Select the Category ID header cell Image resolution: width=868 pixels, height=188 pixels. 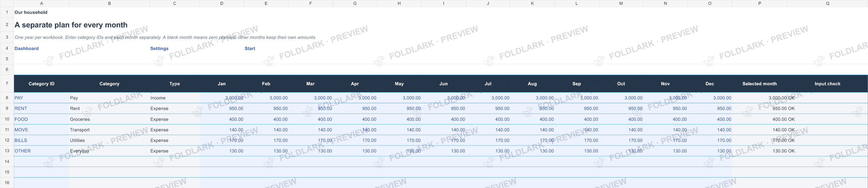click(42, 83)
